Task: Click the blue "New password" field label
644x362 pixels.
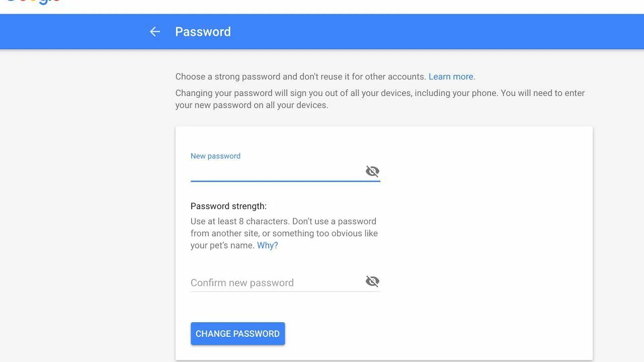Action: click(215, 156)
